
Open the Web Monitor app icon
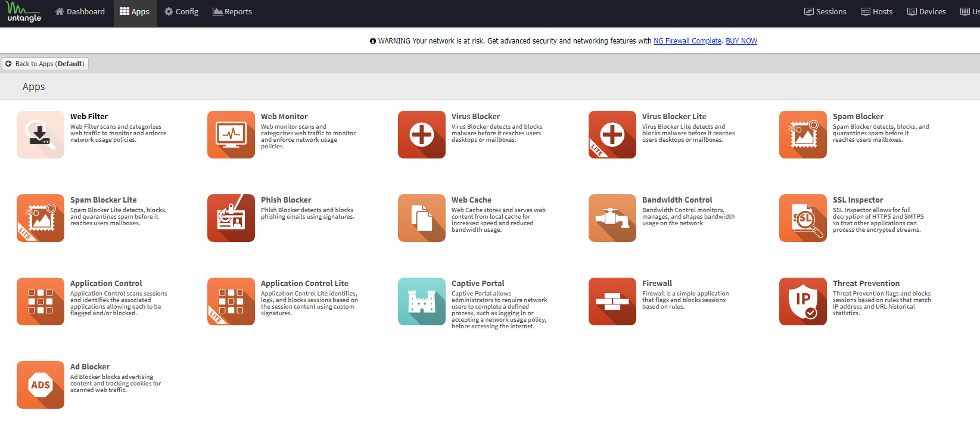pos(231,135)
